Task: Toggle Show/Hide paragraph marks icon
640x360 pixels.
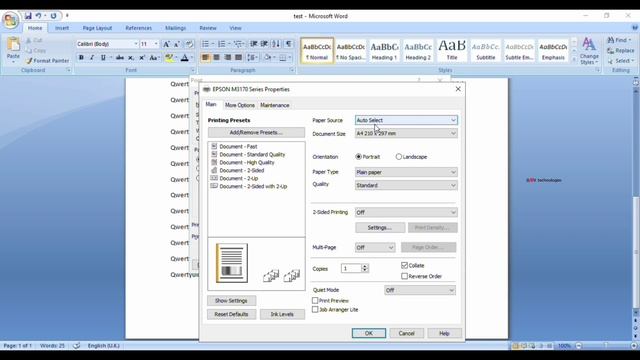Action: pos(289,44)
